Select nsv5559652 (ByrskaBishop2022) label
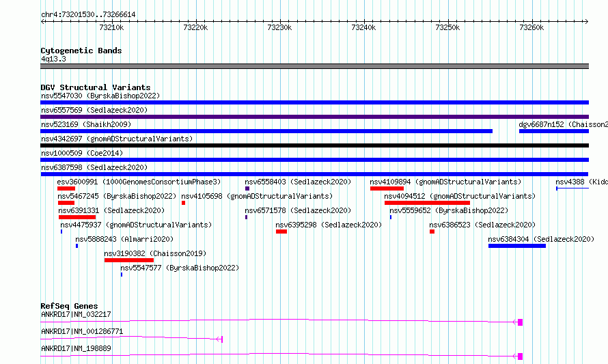 point(449,210)
